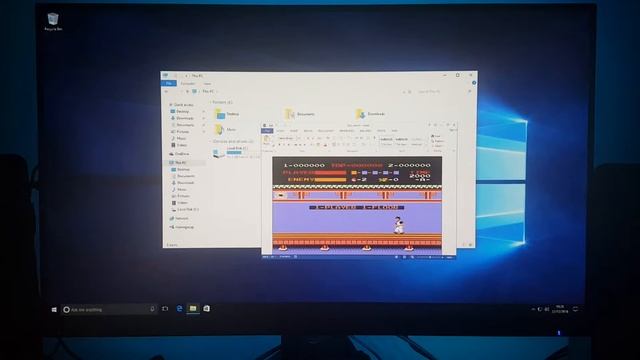The image size is (640, 360).
Task: Click the Paste button in Word ribbon
Action: click(x=267, y=141)
